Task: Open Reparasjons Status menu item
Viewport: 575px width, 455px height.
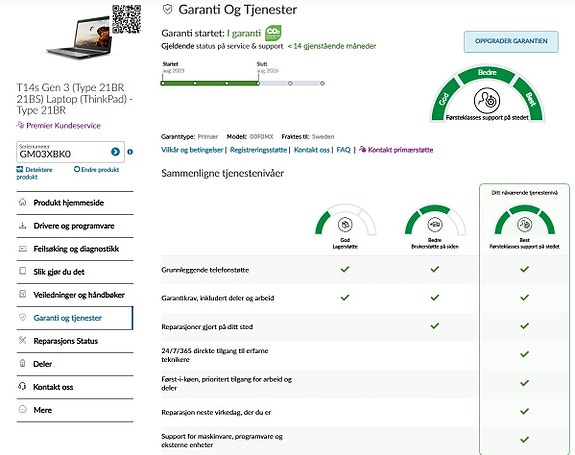Action: click(x=75, y=341)
